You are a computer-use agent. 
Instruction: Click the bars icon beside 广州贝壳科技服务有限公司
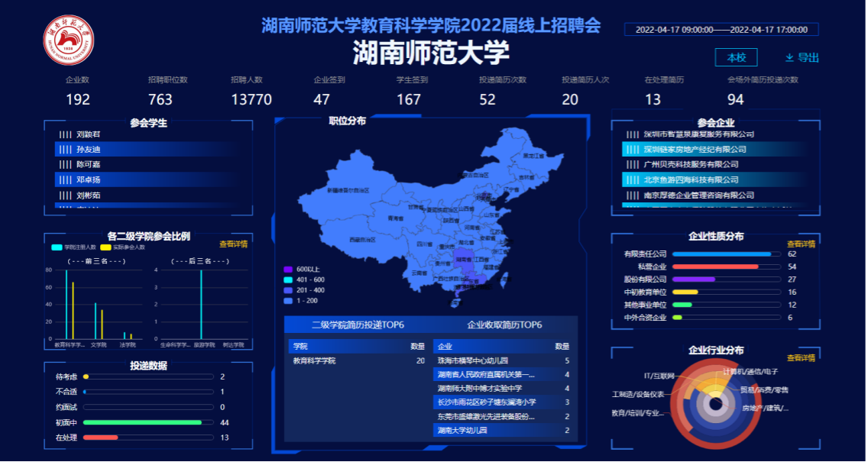[632, 165]
